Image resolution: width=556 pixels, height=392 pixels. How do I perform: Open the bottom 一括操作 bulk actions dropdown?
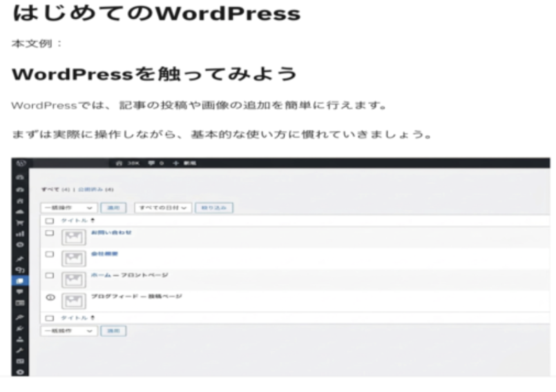coord(69,331)
